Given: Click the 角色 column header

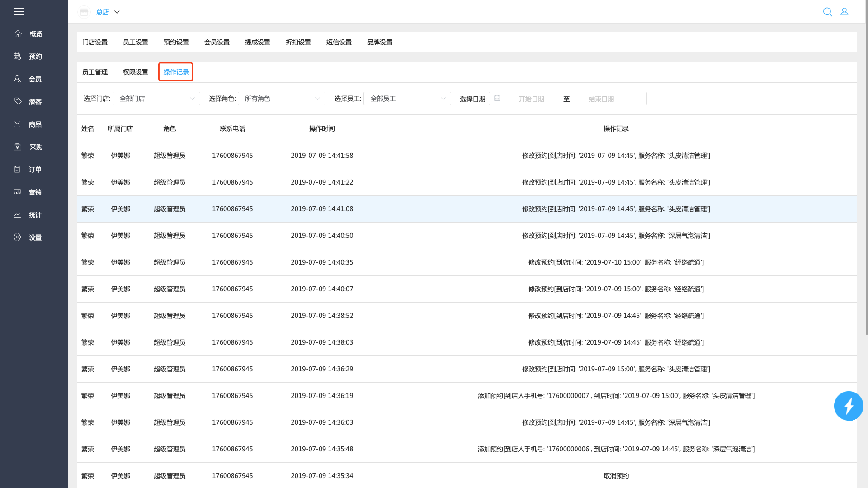Looking at the screenshot, I should pyautogui.click(x=170, y=128).
